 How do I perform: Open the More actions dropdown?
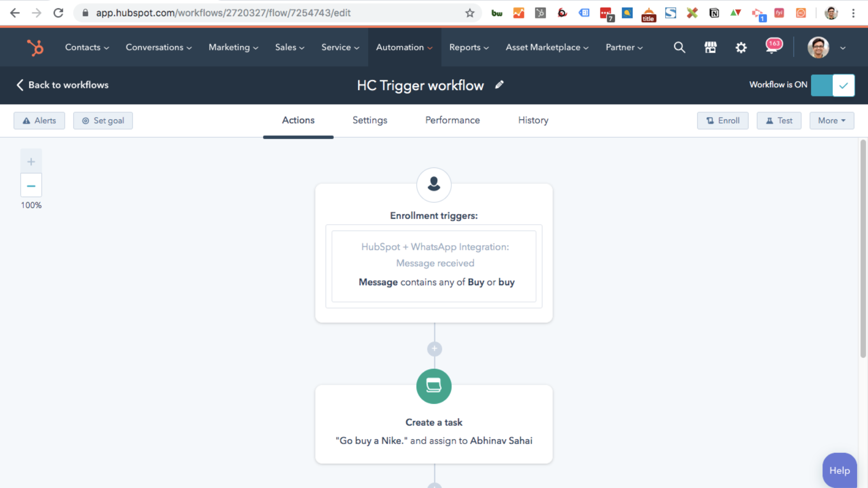832,120
